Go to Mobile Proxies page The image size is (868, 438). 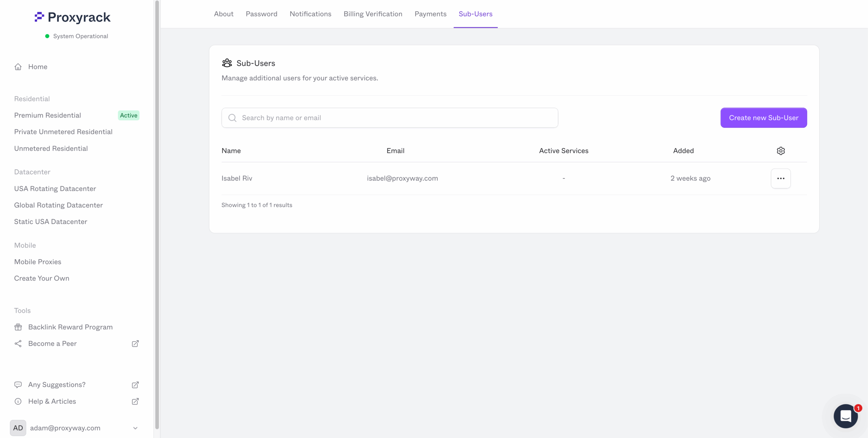[38, 262]
